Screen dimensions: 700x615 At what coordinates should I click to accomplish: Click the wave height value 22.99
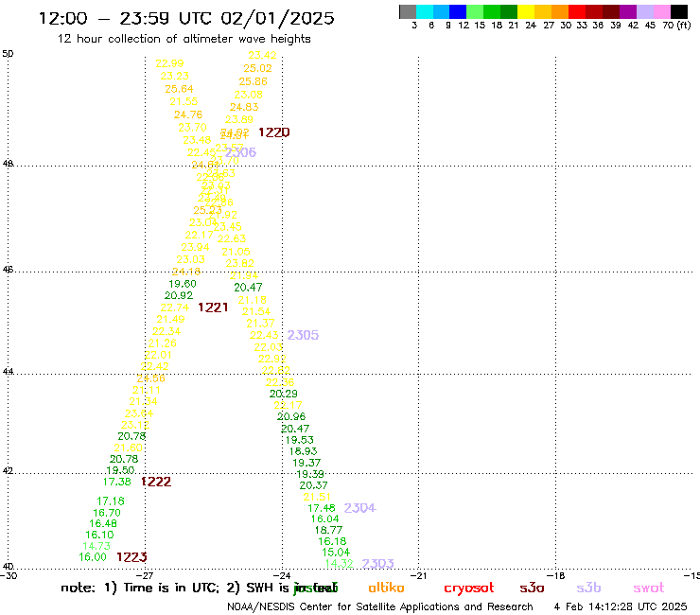(x=169, y=63)
